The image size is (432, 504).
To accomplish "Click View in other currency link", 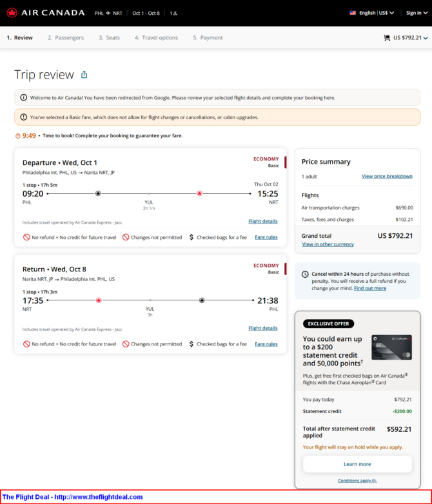I will pyautogui.click(x=328, y=244).
